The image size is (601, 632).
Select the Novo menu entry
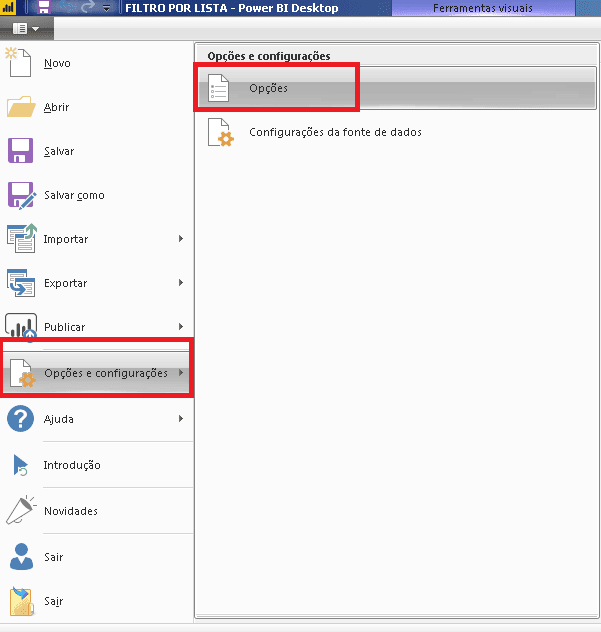(x=97, y=63)
